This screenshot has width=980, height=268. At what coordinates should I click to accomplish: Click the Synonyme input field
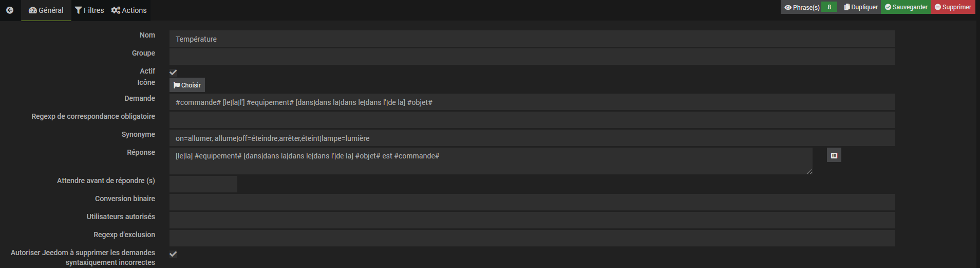[x=532, y=138]
